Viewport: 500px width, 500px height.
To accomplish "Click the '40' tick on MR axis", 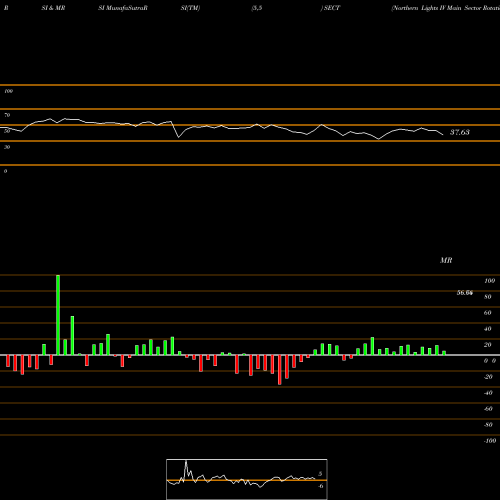I will (488, 329).
